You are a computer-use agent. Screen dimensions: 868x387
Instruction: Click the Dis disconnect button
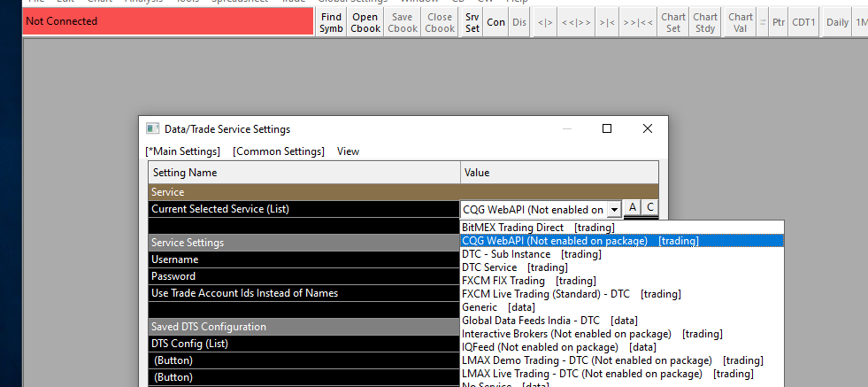[519, 23]
